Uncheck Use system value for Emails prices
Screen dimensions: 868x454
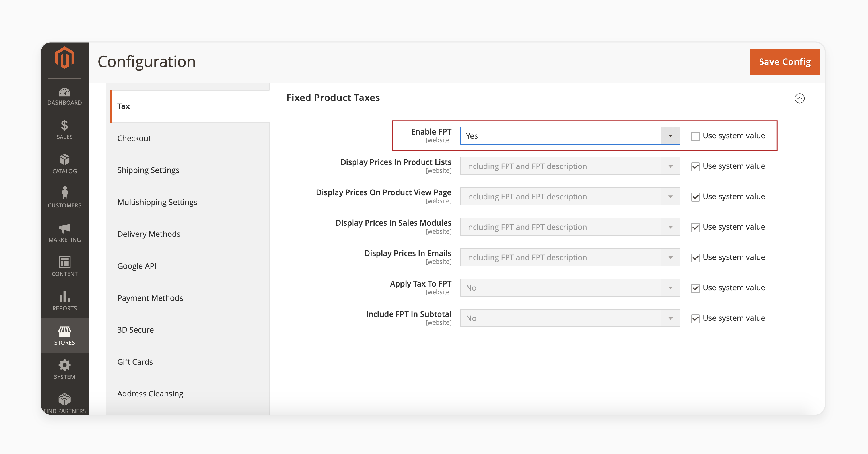(x=695, y=258)
